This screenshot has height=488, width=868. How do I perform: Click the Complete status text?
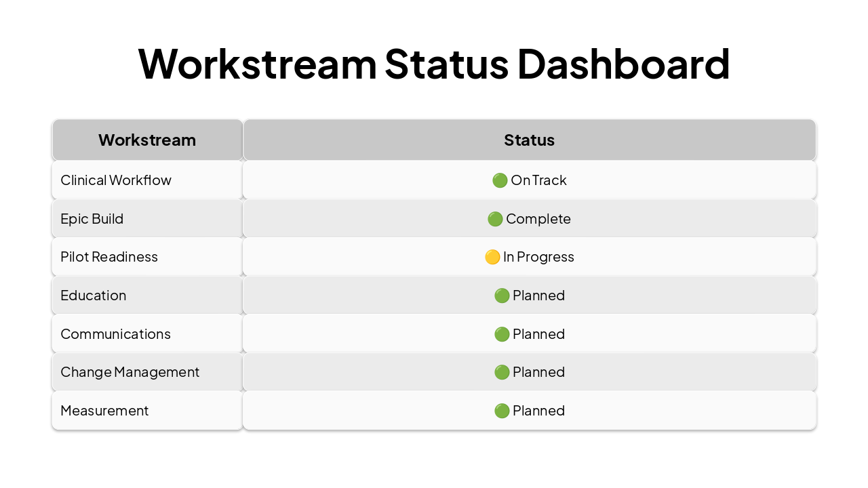(538, 219)
